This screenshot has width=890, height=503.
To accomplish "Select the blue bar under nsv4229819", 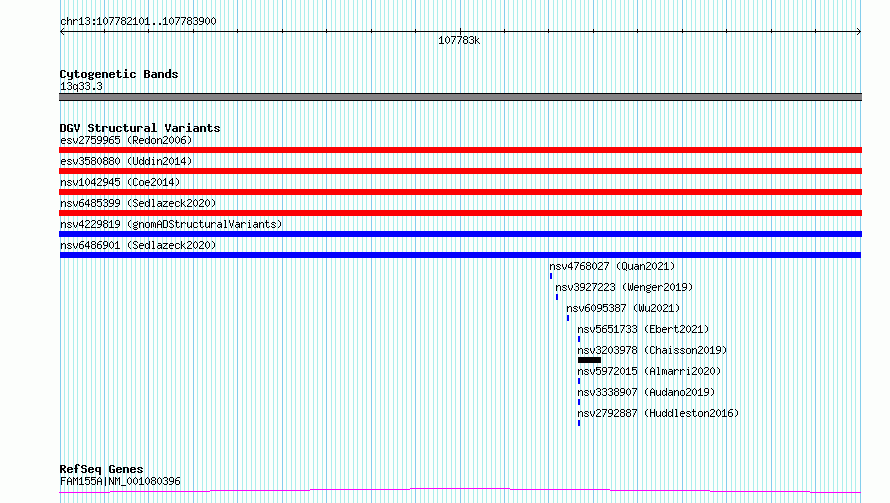I will (460, 234).
